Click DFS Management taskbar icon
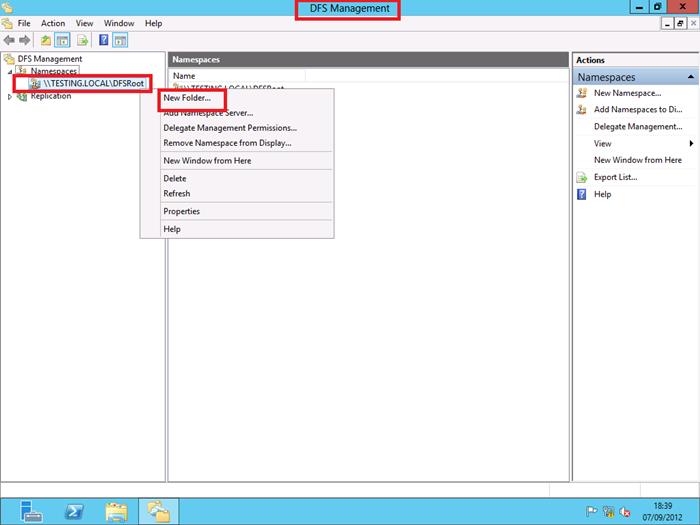 click(x=158, y=512)
